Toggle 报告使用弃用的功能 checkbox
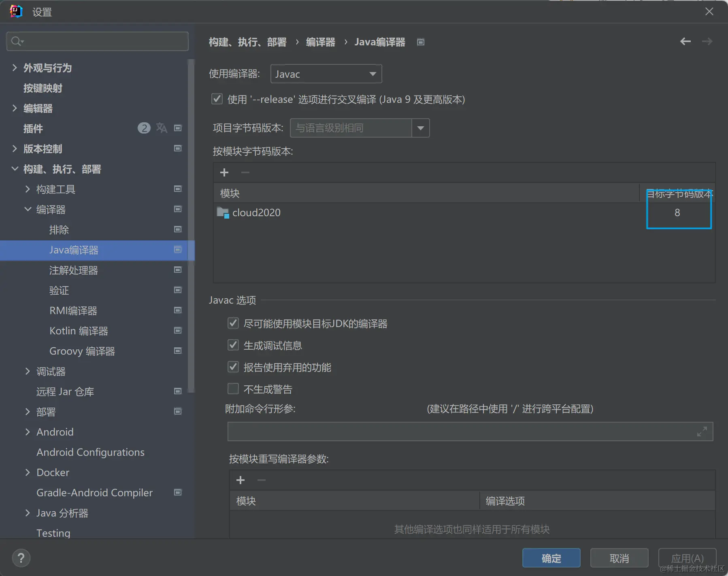 point(233,367)
